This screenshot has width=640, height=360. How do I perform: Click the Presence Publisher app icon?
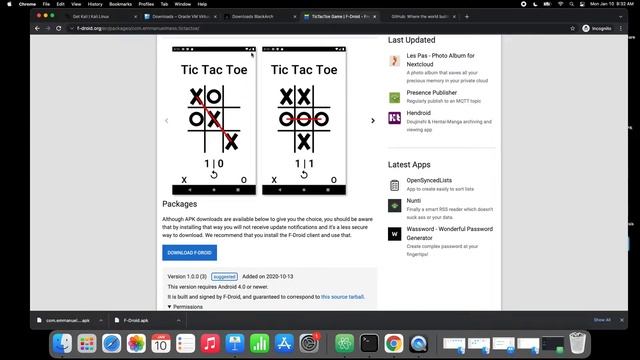[x=394, y=97]
